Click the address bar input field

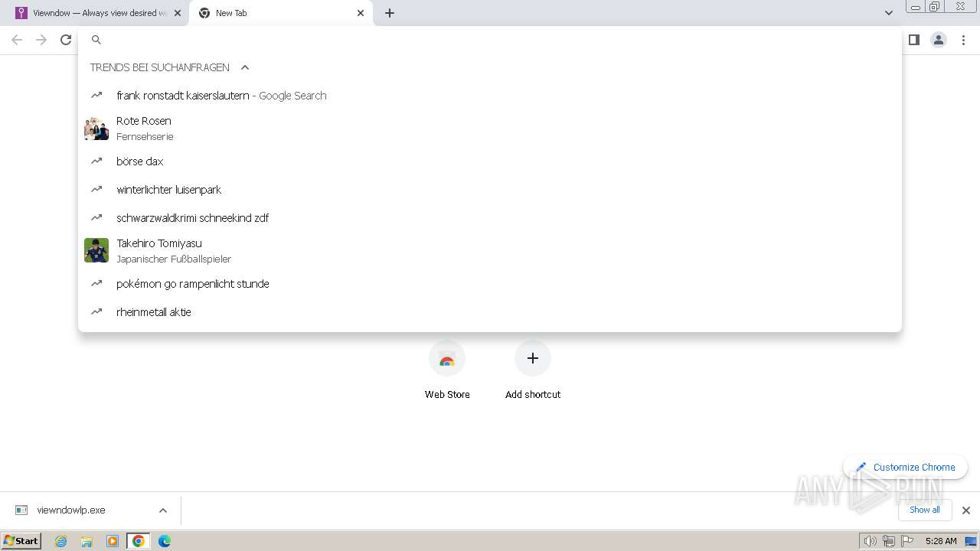[490, 40]
